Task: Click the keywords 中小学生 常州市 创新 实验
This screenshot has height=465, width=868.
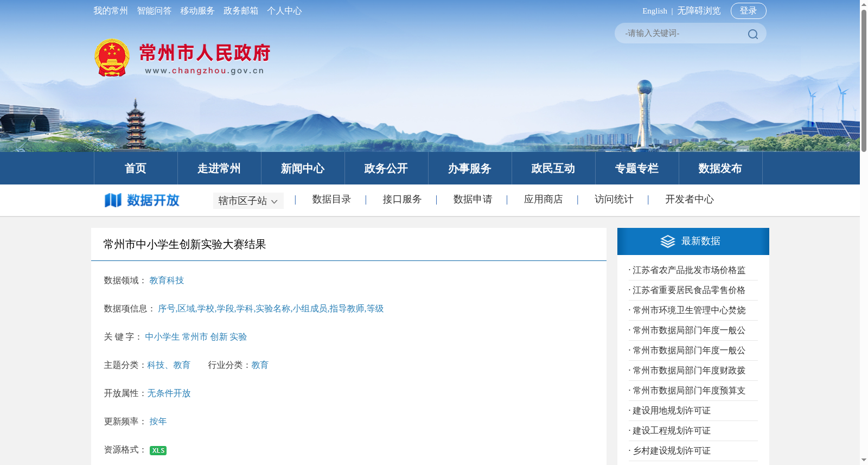Action: 196,337
